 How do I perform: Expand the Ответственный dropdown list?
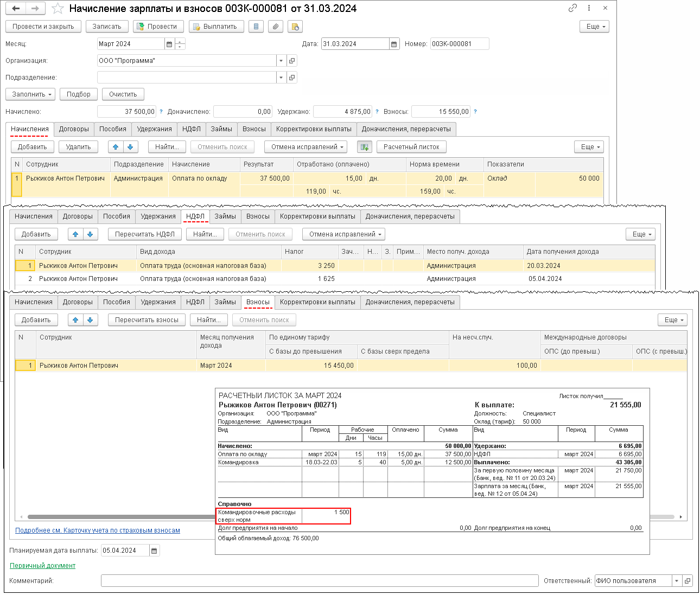[677, 581]
